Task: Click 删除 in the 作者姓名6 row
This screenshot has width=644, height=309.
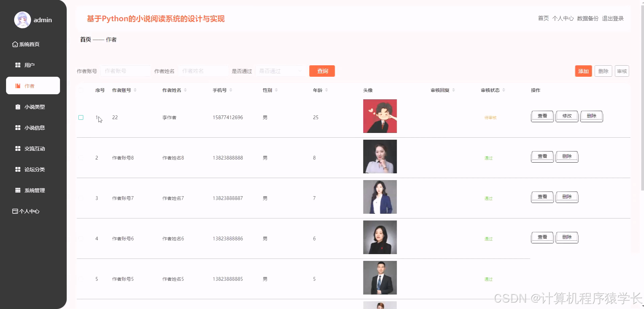Action: coord(567,237)
